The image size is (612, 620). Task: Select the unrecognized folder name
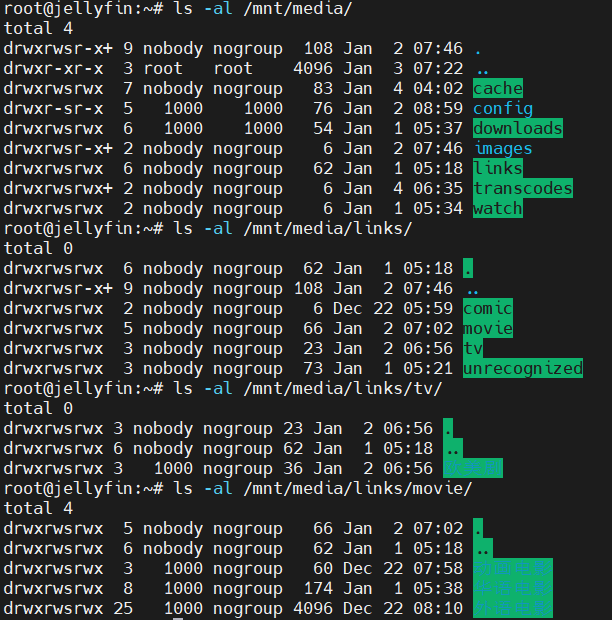point(522,369)
